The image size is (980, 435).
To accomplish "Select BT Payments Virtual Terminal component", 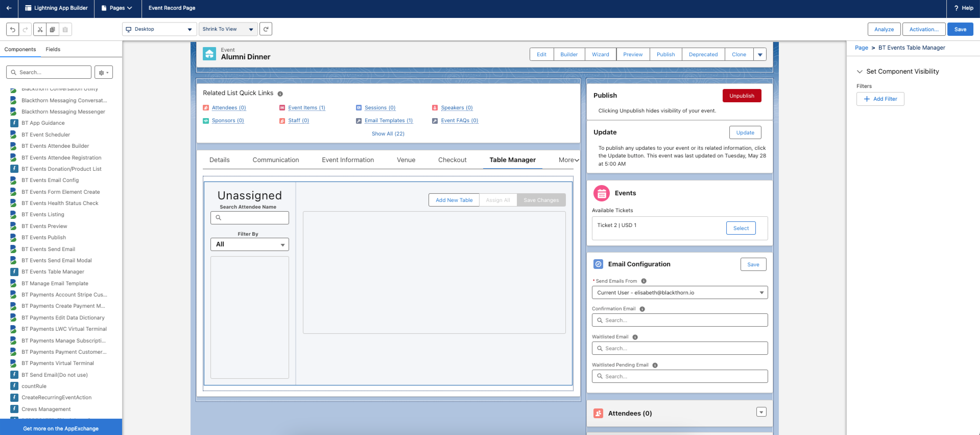I will tap(58, 363).
